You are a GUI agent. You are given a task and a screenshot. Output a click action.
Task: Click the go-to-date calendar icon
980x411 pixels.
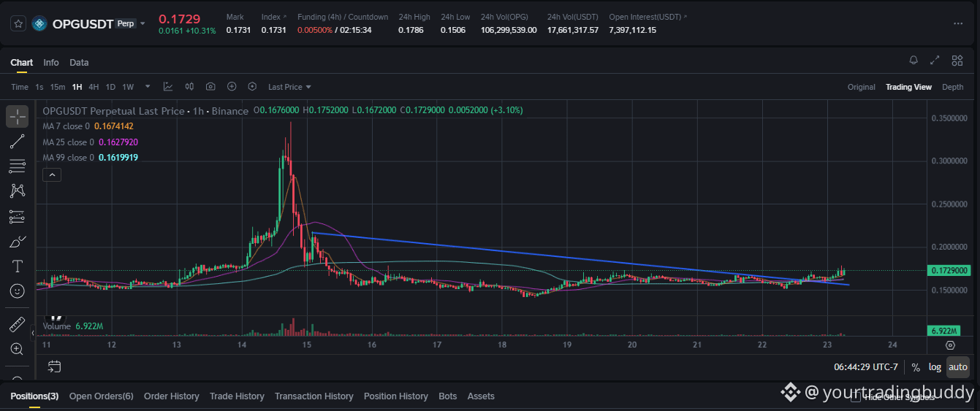(x=54, y=366)
